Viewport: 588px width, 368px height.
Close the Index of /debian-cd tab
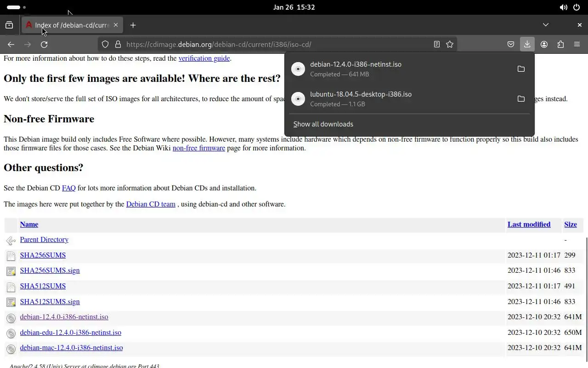pos(116,25)
